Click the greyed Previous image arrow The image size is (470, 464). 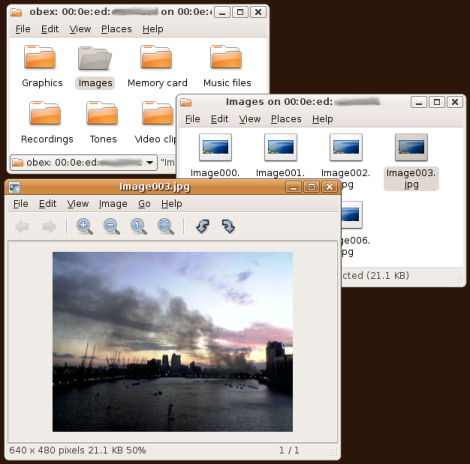click(22, 227)
